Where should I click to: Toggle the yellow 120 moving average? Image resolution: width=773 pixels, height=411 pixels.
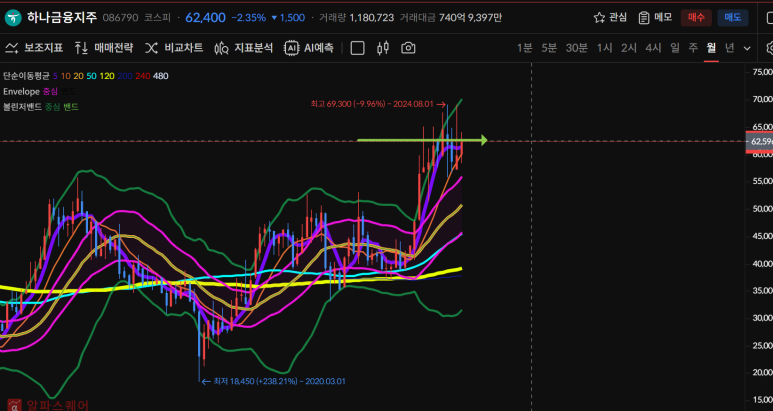pos(107,76)
